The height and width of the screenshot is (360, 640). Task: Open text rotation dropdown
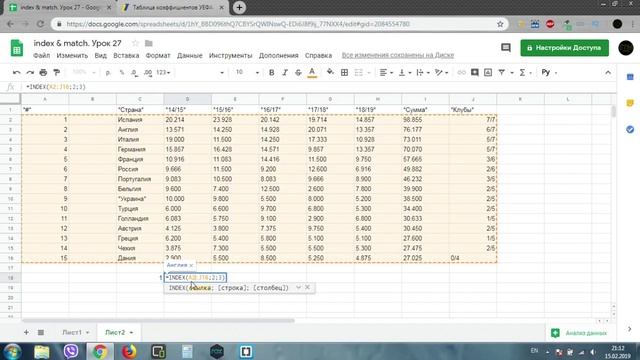(x=442, y=73)
